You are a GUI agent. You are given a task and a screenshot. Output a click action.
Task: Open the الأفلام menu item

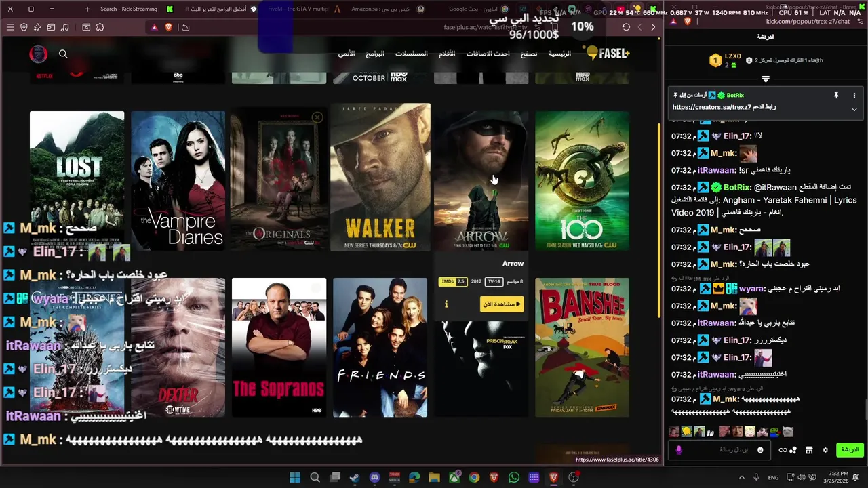tap(447, 54)
